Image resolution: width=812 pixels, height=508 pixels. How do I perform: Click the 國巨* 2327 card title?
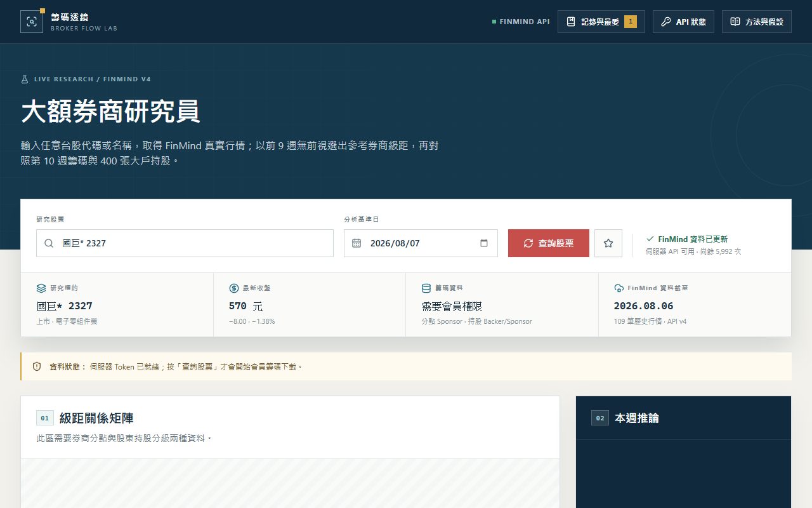tap(65, 306)
